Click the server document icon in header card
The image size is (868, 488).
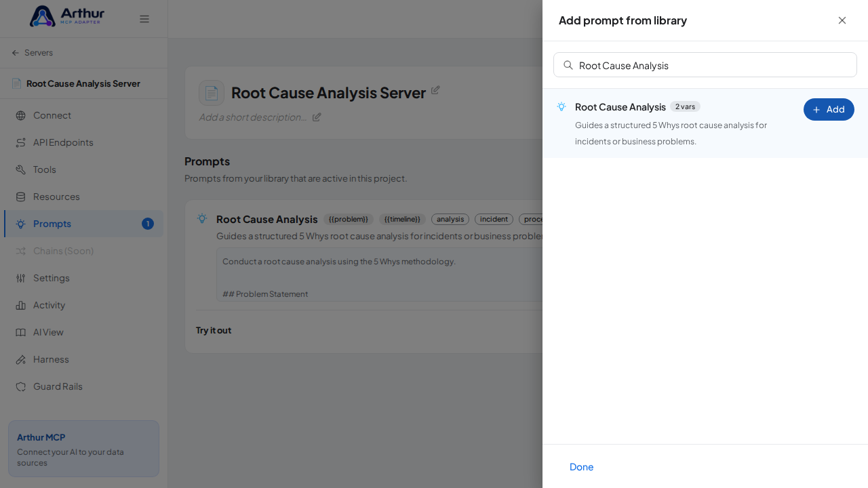click(212, 93)
